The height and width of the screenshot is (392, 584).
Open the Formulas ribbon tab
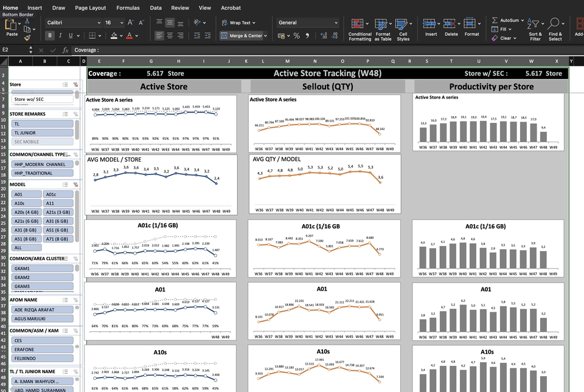click(x=128, y=8)
